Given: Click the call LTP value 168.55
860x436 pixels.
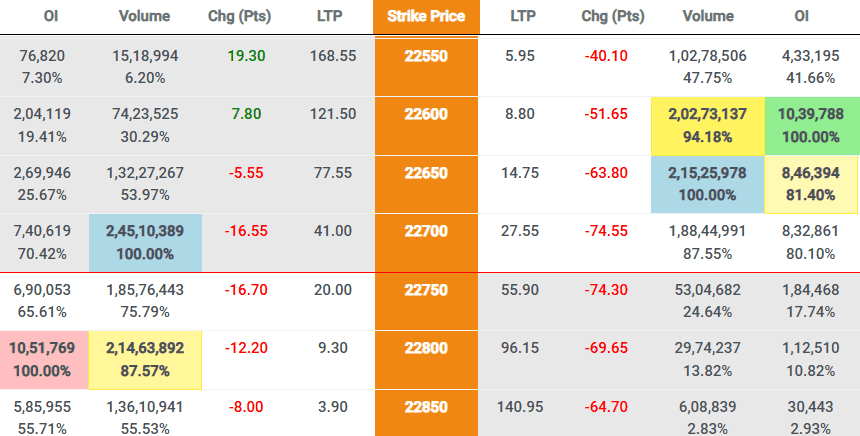Looking at the screenshot, I should click(333, 56).
